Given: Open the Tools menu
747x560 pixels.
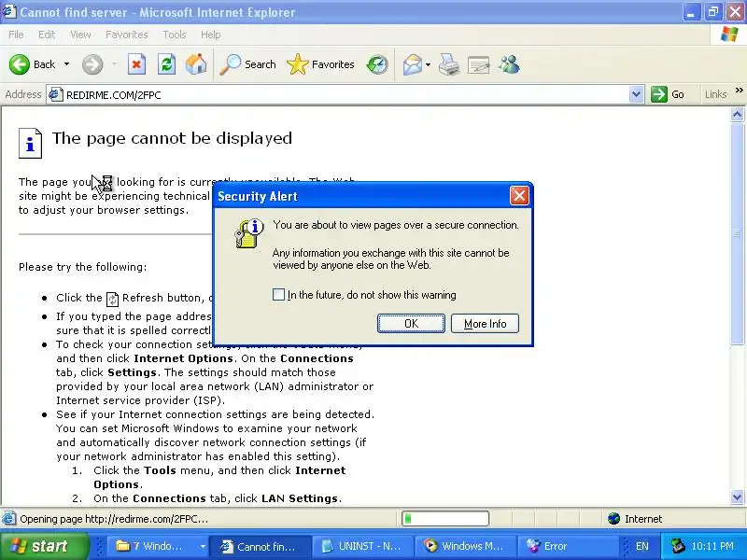Looking at the screenshot, I should point(175,35).
